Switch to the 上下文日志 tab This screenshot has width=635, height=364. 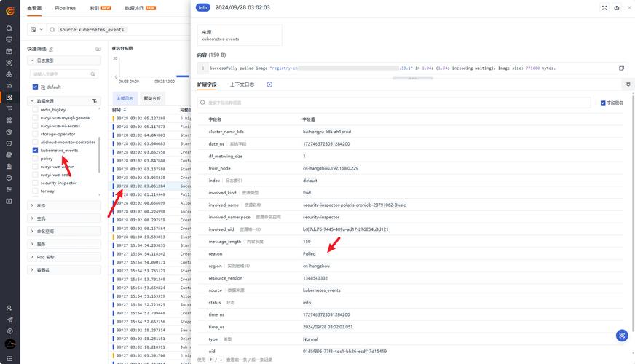pyautogui.click(x=242, y=84)
